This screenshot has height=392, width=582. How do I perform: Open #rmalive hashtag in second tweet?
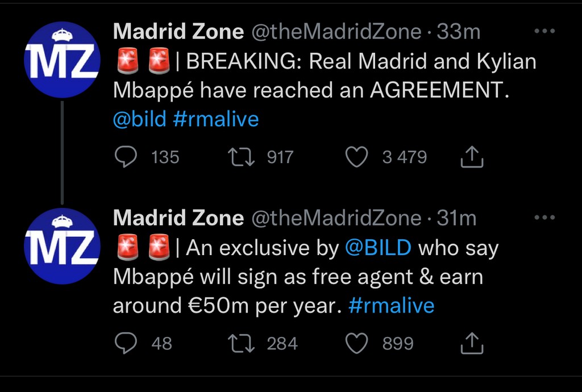click(x=391, y=306)
